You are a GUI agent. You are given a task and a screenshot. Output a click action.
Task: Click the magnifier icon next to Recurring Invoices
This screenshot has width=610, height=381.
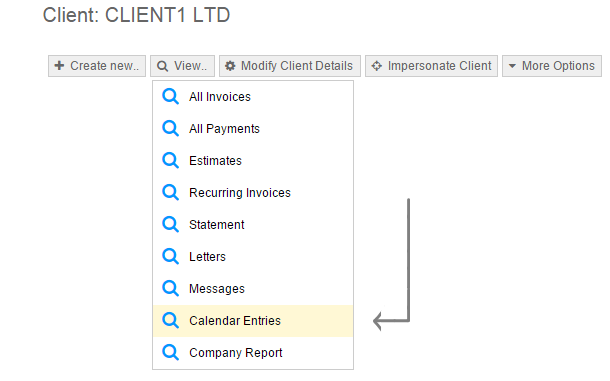tap(170, 192)
